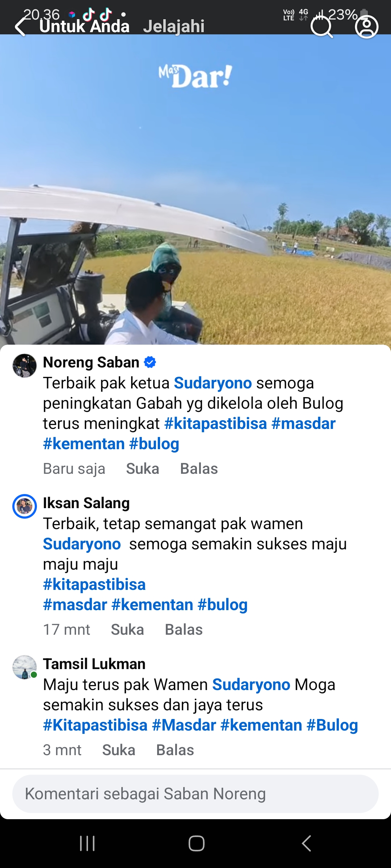Viewport: 391px width, 868px height.
Task: Switch to Untuk Anda tab
Action: click(84, 26)
